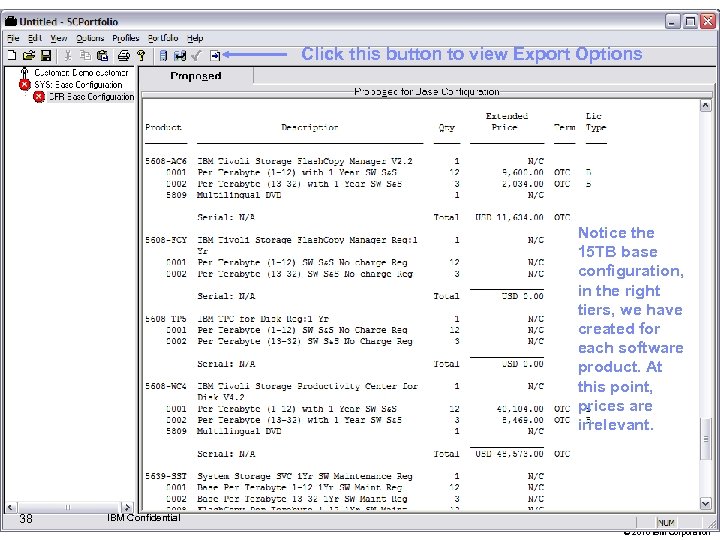Click the Save floppy disk icon
Viewport: 720px width, 540px height.
[46, 56]
